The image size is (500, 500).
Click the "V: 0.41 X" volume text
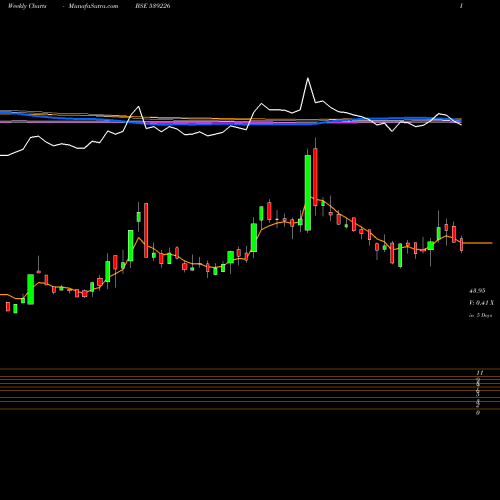[481, 303]
